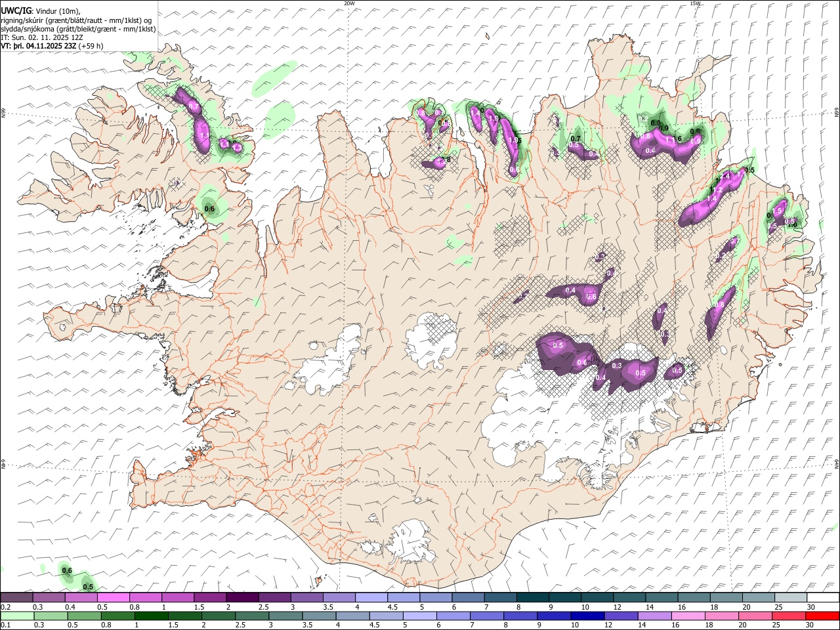Click the '0.7' snow label in the Westfjords

(194, 106)
